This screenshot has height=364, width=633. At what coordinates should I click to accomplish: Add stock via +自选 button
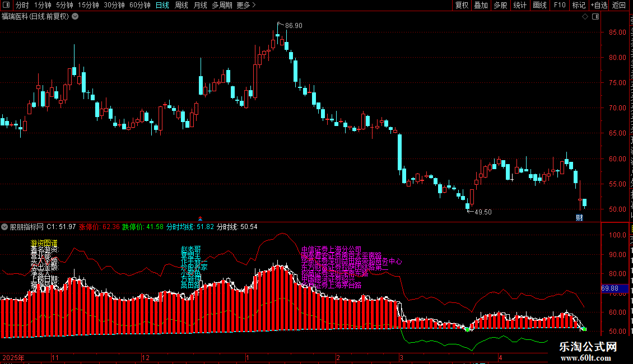point(599,5)
